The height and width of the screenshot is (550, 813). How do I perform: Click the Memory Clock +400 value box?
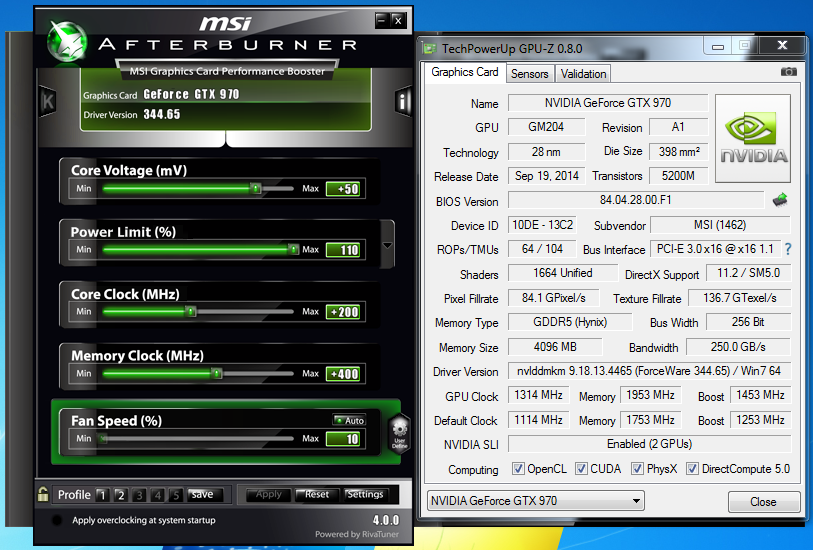pyautogui.click(x=345, y=373)
